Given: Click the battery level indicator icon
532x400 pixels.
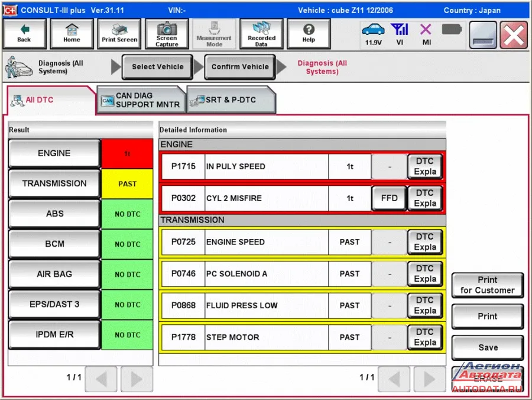Looking at the screenshot, I should point(452,30).
